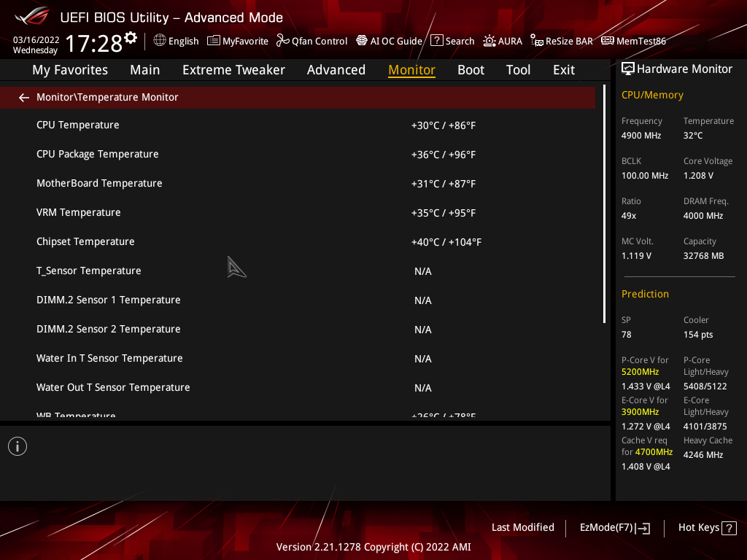Viewport: 747px width, 560px height.
Task: Click the +35°C / +95°F value
Action: point(444,213)
